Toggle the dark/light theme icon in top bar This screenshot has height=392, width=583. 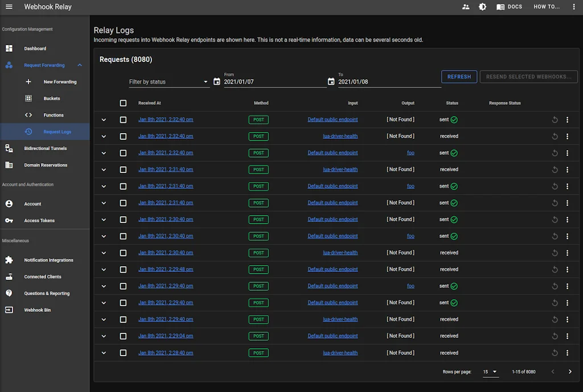483,7
